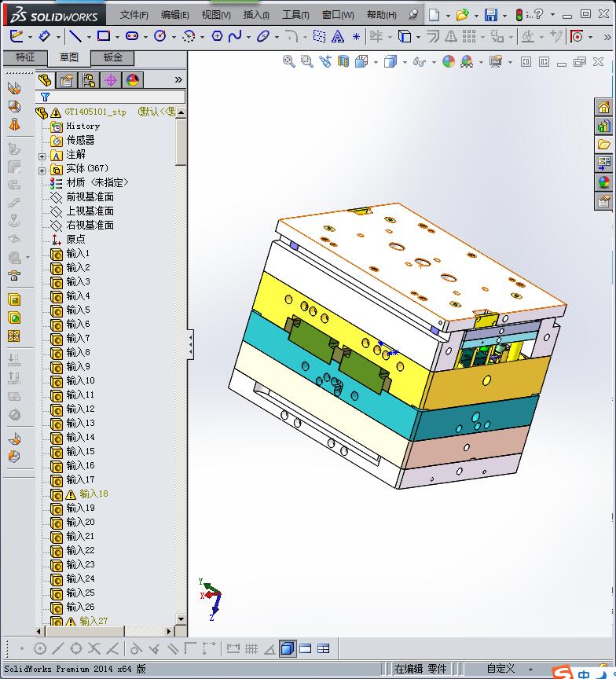The height and width of the screenshot is (679, 616).
Task: Select the Rectangle sketch tool
Action: 104,36
